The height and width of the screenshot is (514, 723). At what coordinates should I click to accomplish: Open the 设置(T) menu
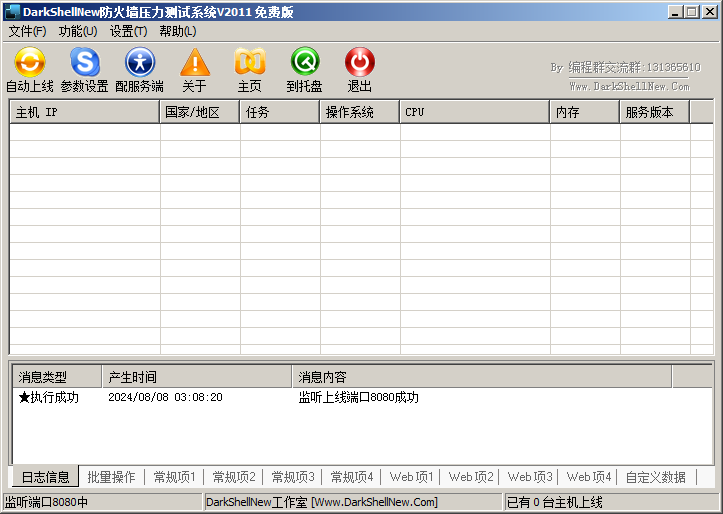point(128,31)
